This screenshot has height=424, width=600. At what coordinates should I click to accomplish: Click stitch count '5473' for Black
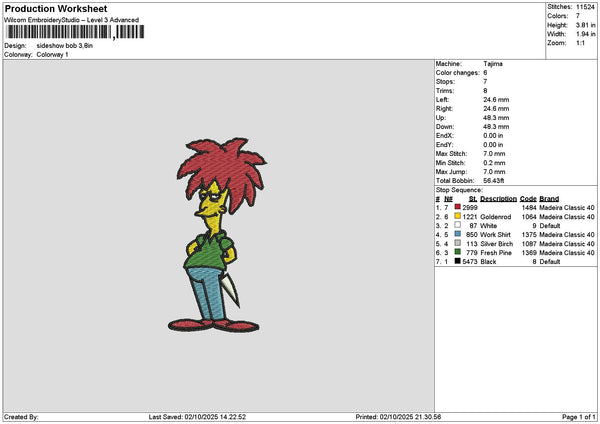pyautogui.click(x=470, y=262)
